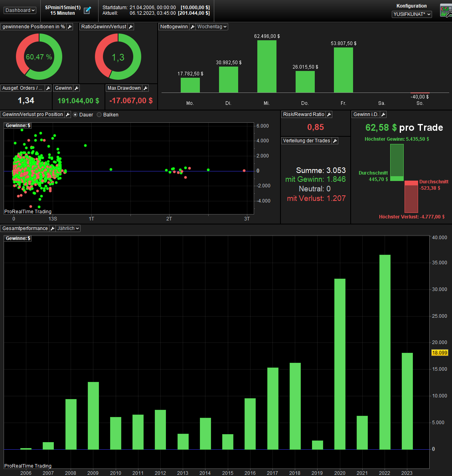
Task: Select the Balken radio button
Action: coord(99,115)
